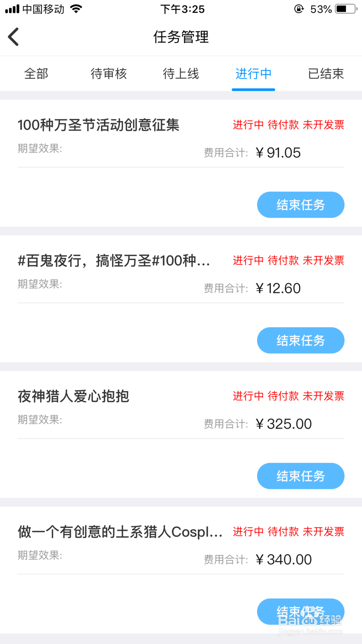Screen dimensions: 362x644
Task: Open the 待审核 tab
Action: pos(109,74)
